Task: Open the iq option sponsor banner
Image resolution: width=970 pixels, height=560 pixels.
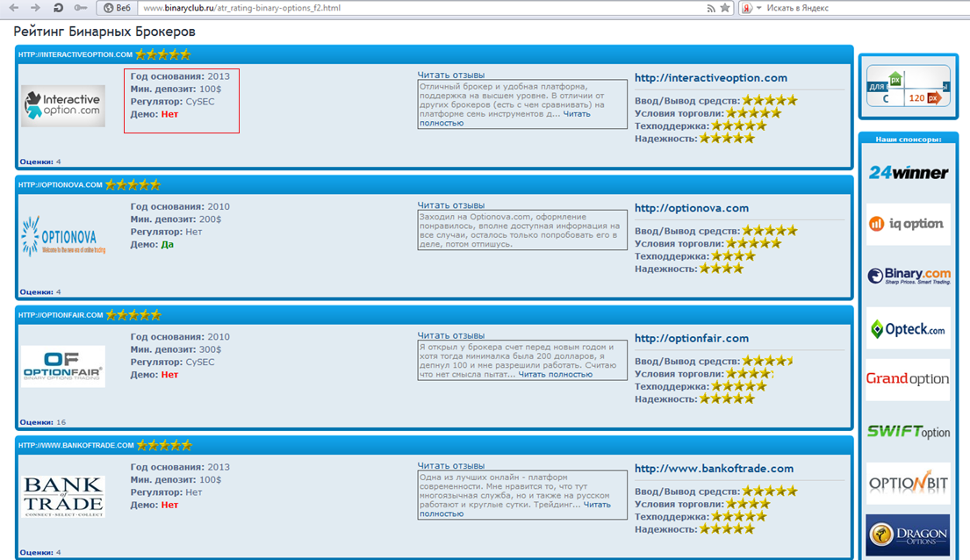Action: coord(908,224)
